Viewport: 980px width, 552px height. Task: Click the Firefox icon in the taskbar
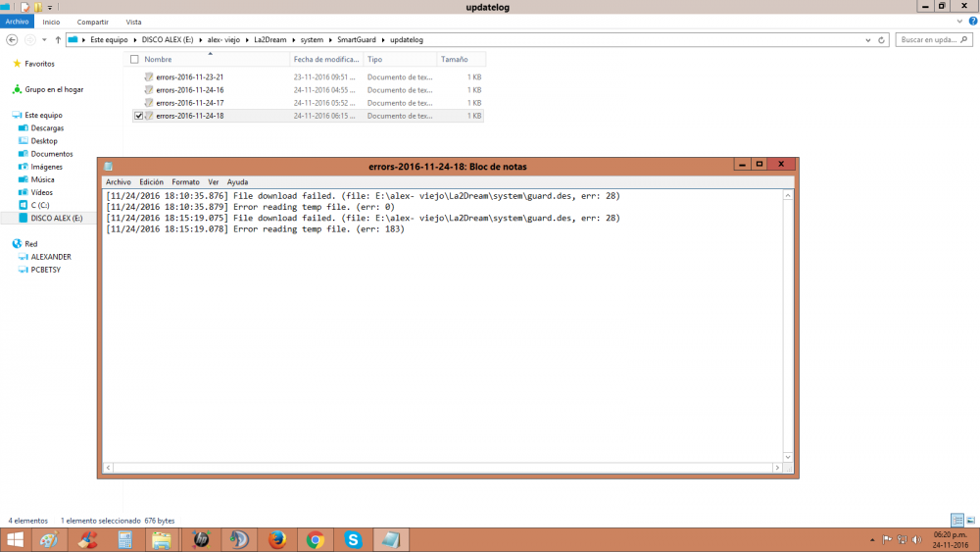coord(276,539)
